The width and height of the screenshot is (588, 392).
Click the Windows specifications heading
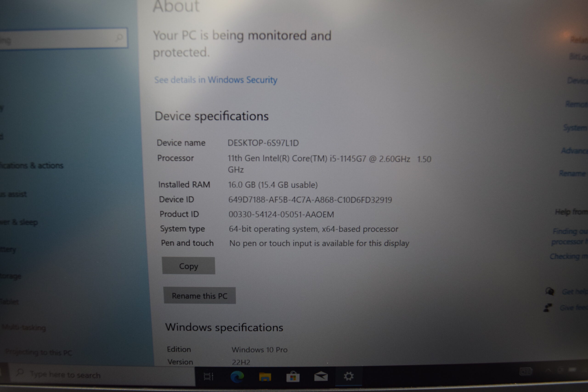coord(224,327)
